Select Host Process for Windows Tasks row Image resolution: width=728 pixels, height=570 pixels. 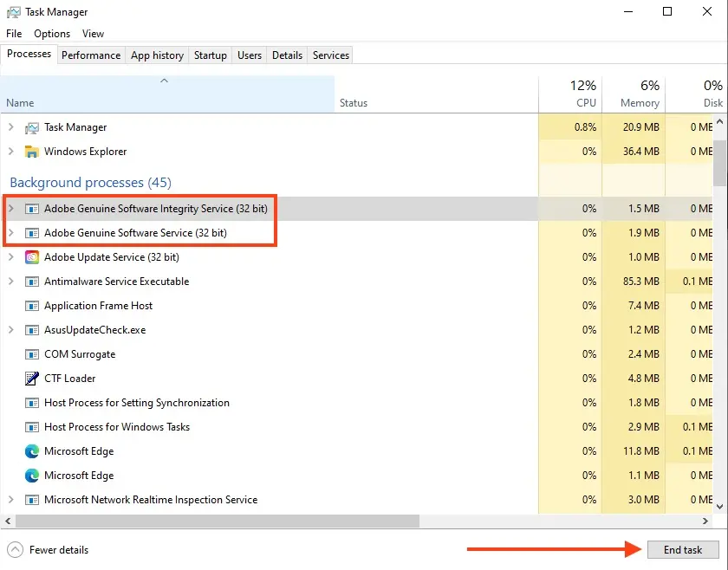(117, 427)
